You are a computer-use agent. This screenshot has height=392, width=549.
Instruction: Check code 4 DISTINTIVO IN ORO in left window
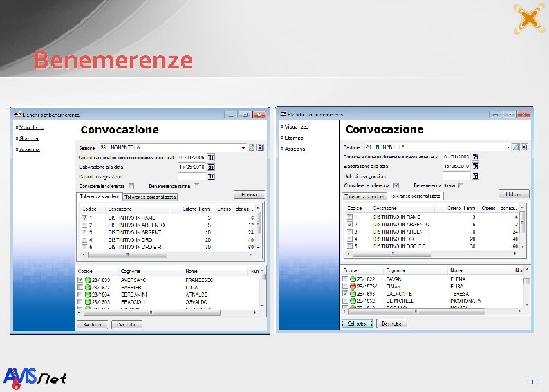(x=84, y=240)
